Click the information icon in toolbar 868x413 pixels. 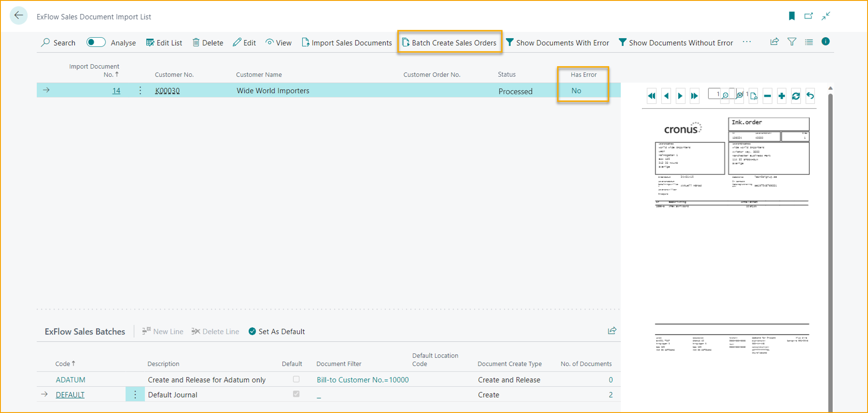coord(826,42)
